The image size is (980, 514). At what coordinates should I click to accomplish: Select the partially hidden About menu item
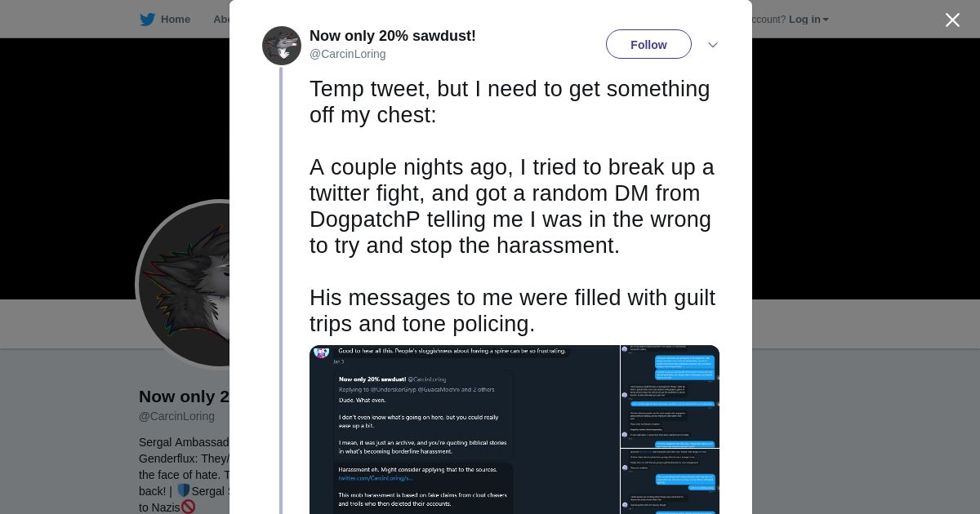click(221, 20)
